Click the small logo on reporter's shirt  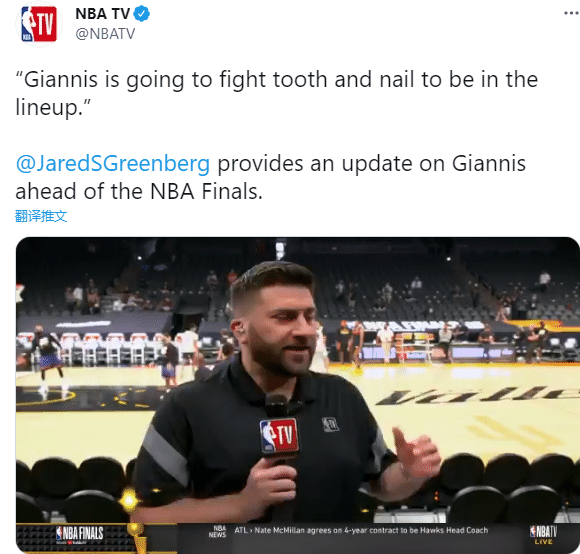pyautogui.click(x=330, y=424)
